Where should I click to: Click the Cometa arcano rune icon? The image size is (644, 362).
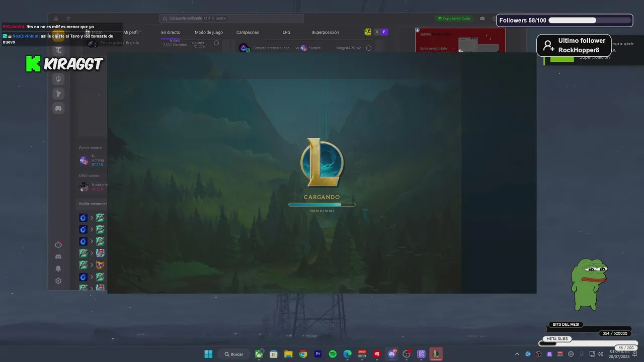coord(244,48)
